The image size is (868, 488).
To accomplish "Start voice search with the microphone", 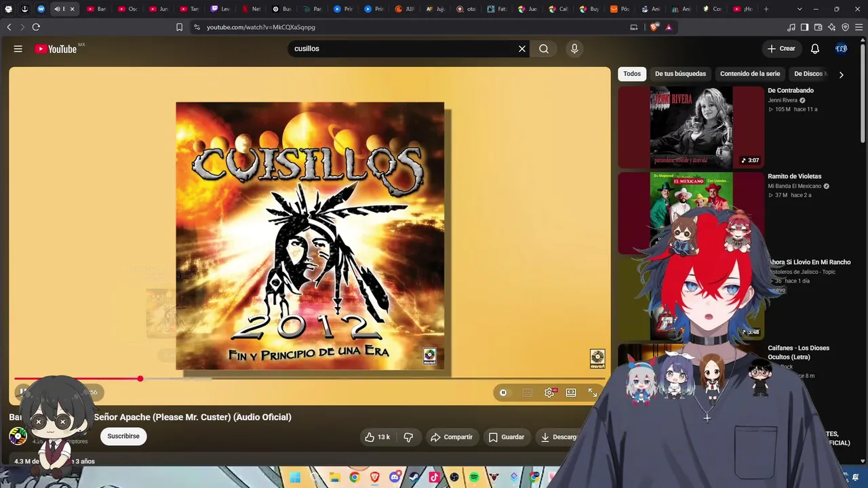I will tap(574, 49).
